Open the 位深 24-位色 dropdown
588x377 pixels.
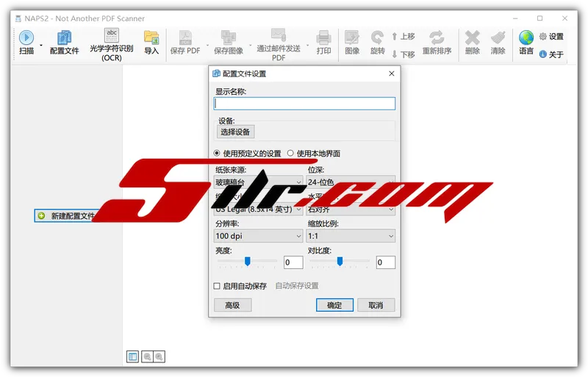[351, 182]
